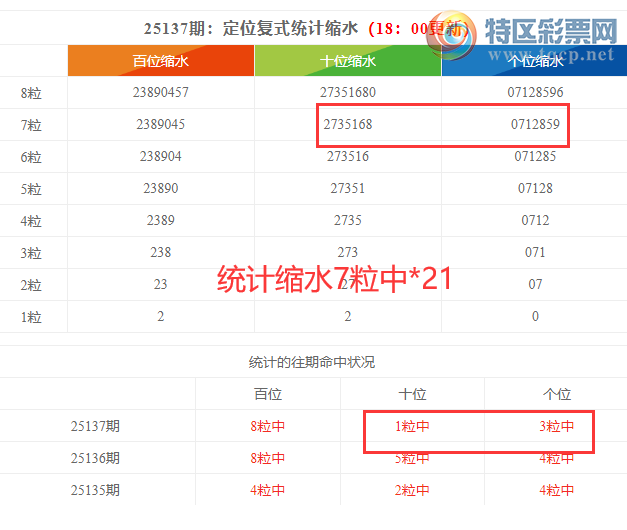Select the highlighted 0712859 cell
Viewport: 627px width, 530px height.
535,126
